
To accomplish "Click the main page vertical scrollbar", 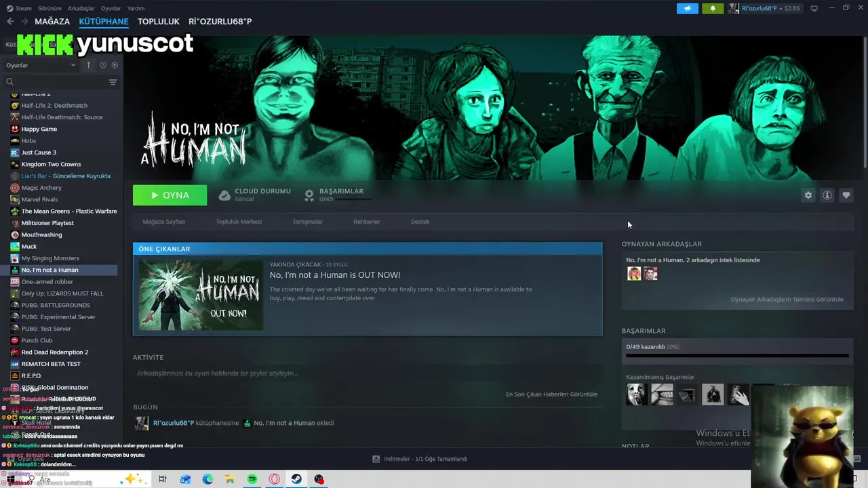I will [864, 102].
